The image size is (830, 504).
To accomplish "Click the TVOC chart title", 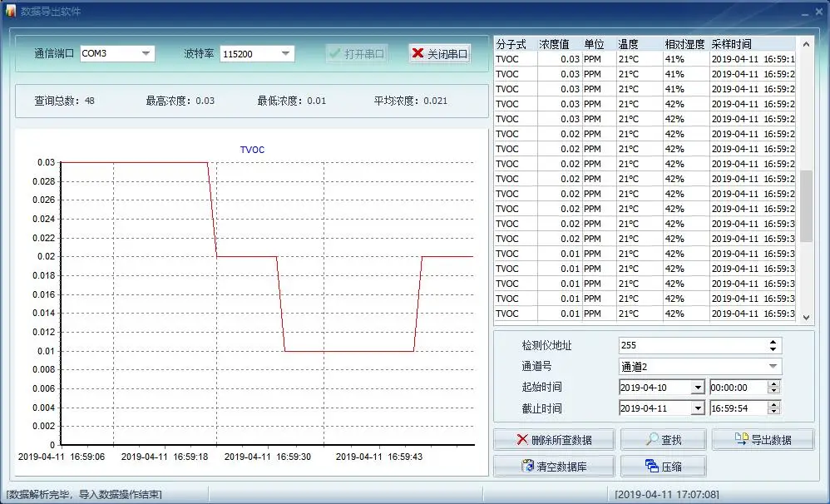I will click(252, 150).
